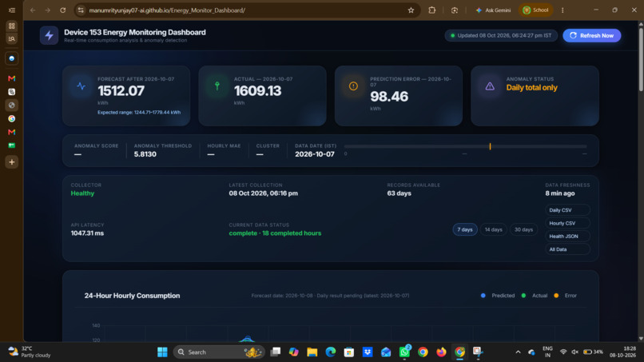Viewport: 644px width, 362px height.
Task: Open WhatsApp from the taskbar
Action: point(404,352)
